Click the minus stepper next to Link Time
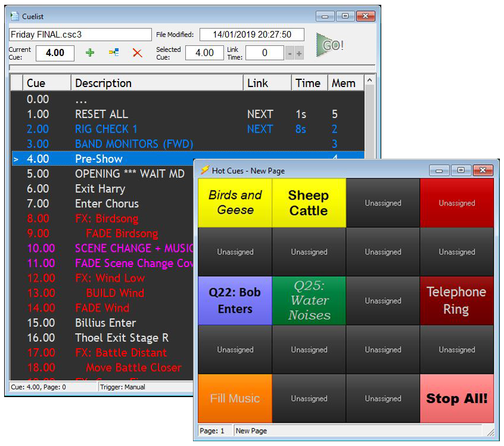The image size is (504, 446). point(290,53)
